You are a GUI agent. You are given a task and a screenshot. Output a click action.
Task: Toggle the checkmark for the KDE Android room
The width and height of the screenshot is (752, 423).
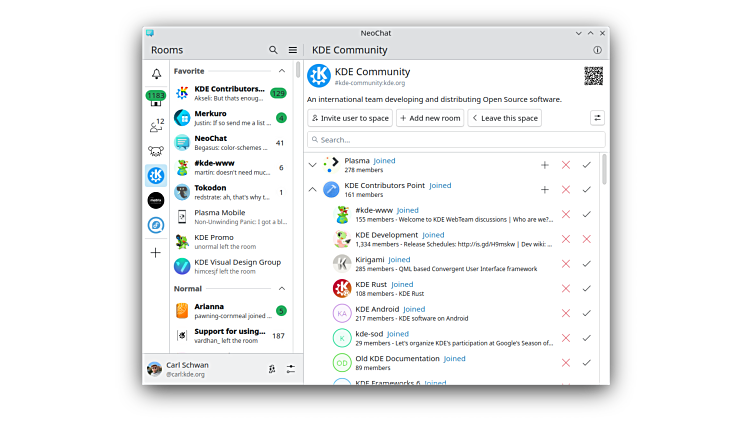point(587,313)
